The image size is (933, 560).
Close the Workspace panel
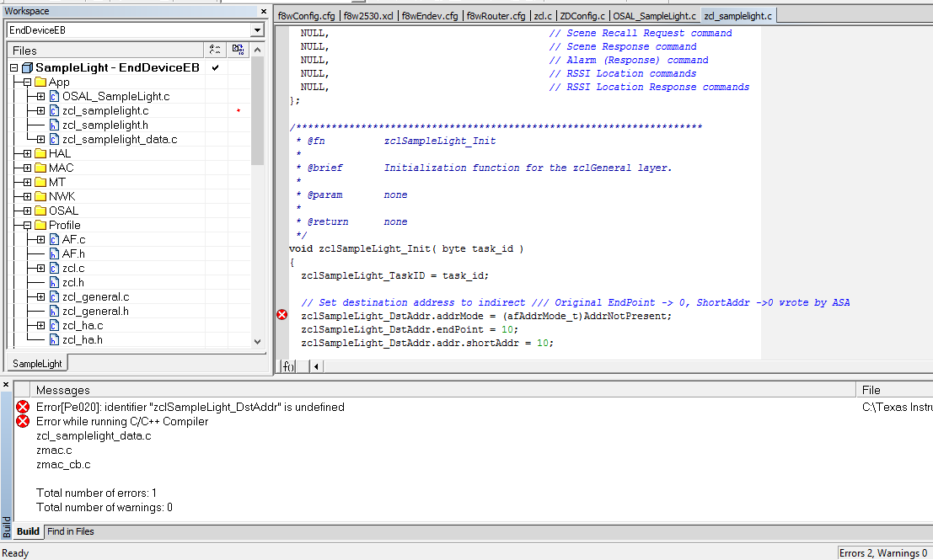coord(264,11)
